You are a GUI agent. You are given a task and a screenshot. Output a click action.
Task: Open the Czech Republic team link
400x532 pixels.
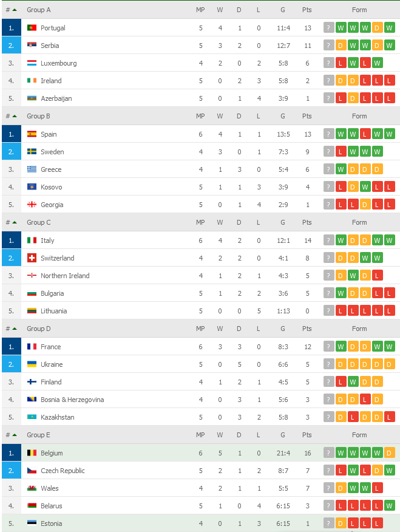[x=63, y=471]
